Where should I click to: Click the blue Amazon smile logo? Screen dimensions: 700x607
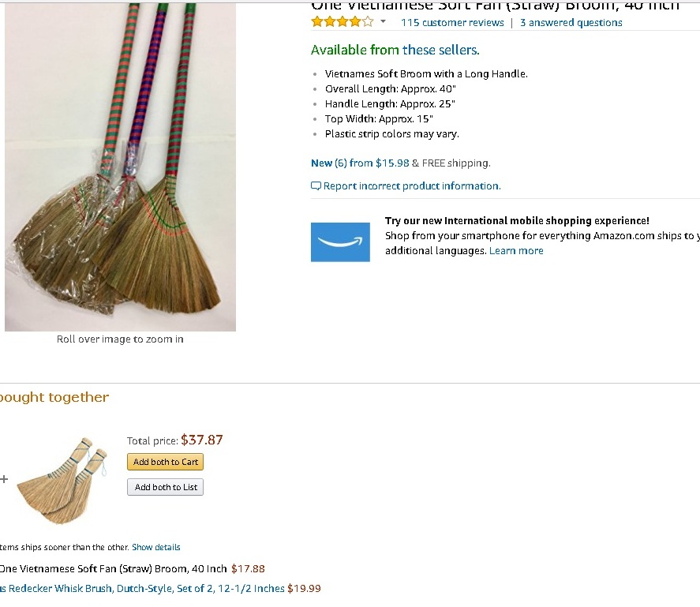coord(340,242)
